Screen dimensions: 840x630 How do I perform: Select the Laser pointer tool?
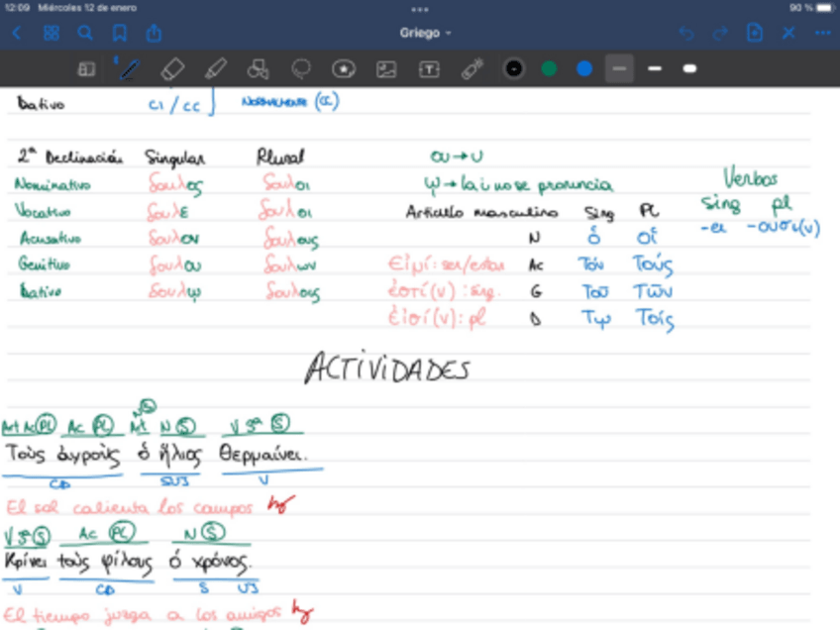point(472,69)
